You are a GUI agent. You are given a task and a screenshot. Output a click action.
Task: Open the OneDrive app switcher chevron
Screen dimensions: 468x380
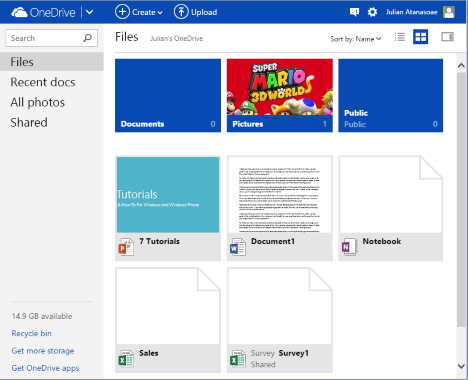(89, 12)
